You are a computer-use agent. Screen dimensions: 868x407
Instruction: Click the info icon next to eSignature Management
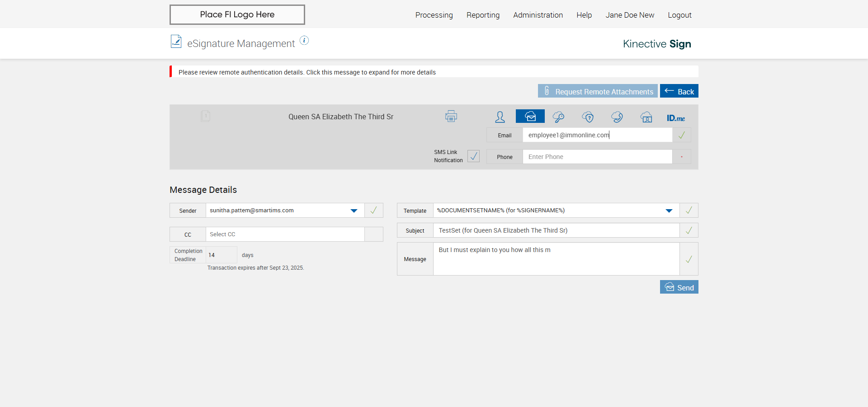pyautogui.click(x=304, y=41)
